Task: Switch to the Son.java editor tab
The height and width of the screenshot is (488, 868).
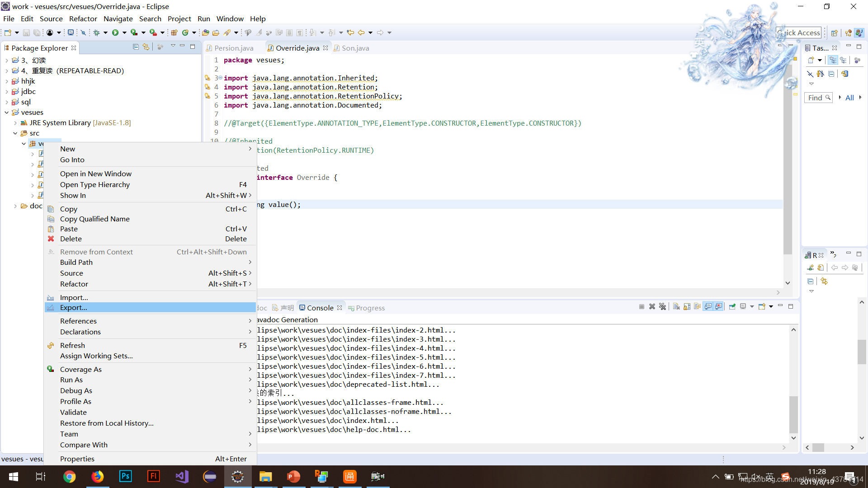Action: pos(355,48)
